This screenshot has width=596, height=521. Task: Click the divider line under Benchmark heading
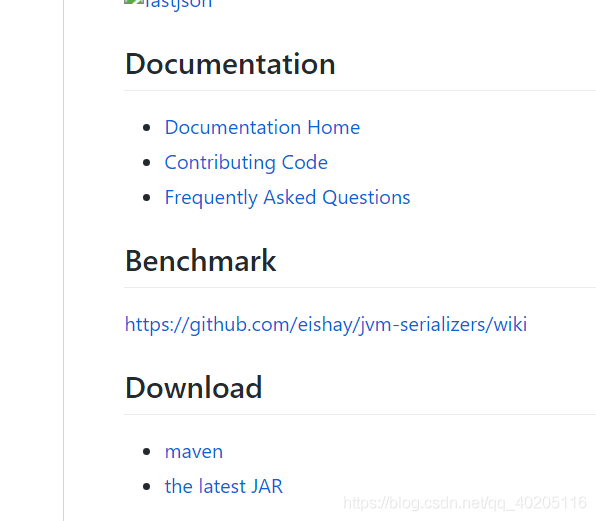click(x=360, y=288)
